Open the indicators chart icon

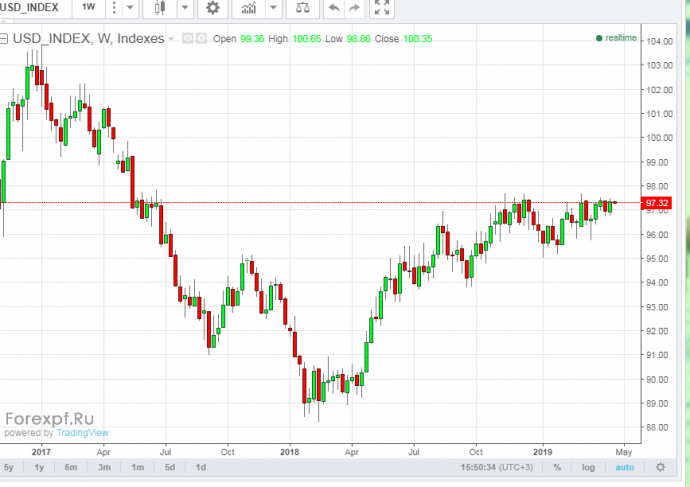pos(244,8)
